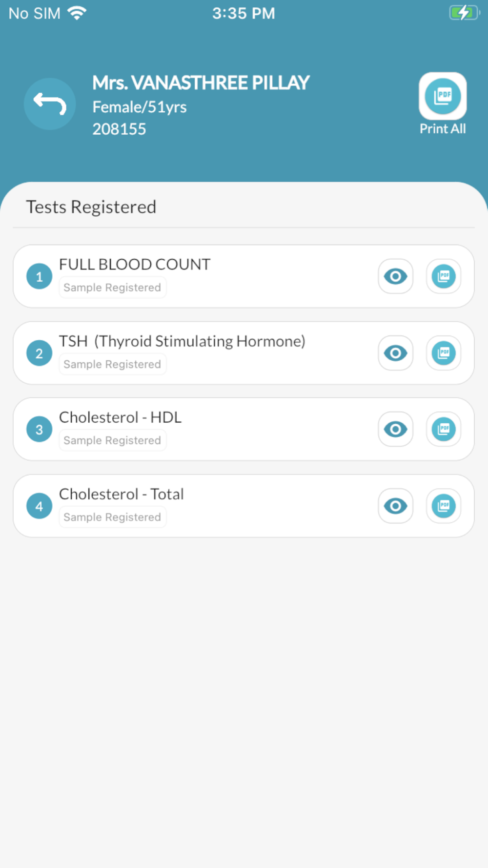Viewport: 488px width, 868px height.
Task: Tap the Print All PDF icon
Action: pyautogui.click(x=443, y=96)
